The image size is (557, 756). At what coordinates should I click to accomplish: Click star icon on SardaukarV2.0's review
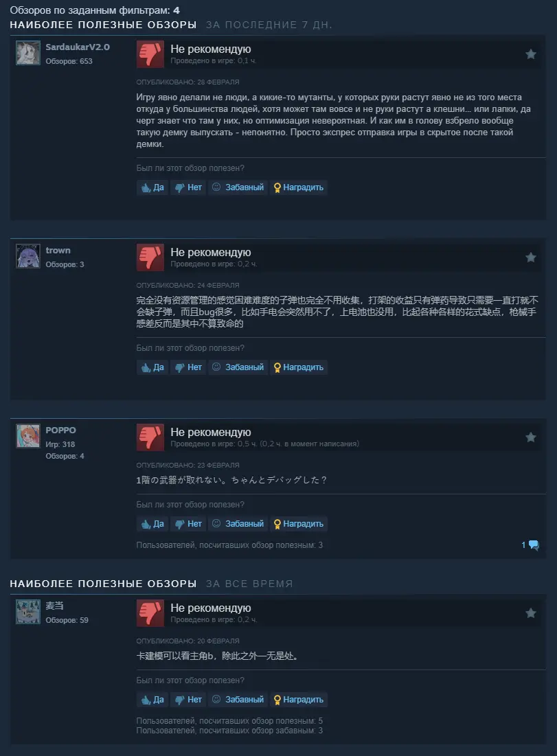click(x=530, y=54)
